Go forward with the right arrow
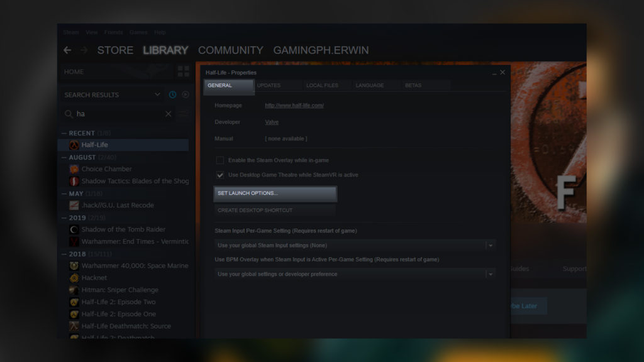The width and height of the screenshot is (644, 362). [x=84, y=50]
